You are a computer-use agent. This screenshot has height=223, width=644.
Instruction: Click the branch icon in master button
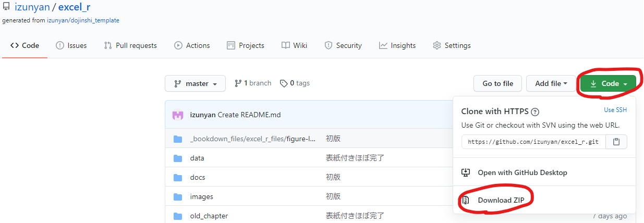coord(177,83)
